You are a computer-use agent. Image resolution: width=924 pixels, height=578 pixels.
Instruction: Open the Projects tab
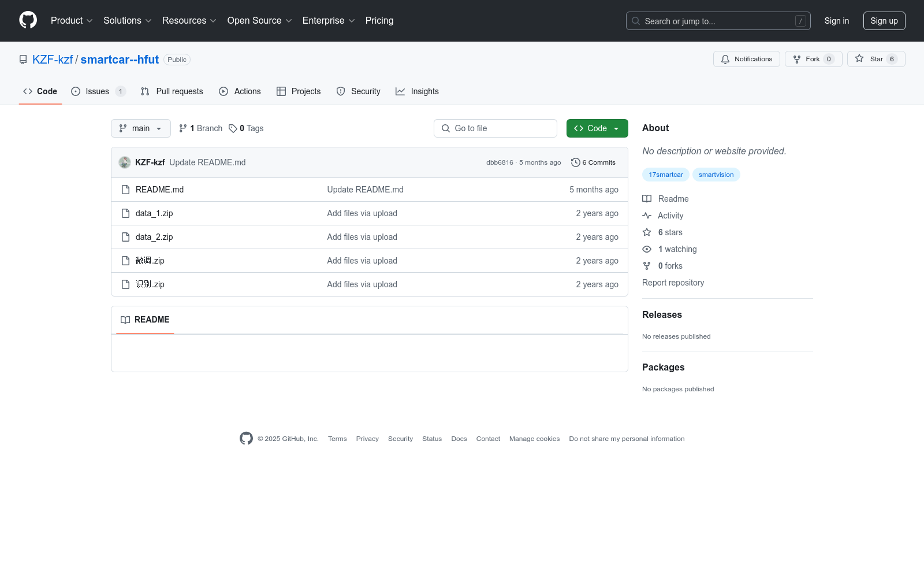click(299, 91)
